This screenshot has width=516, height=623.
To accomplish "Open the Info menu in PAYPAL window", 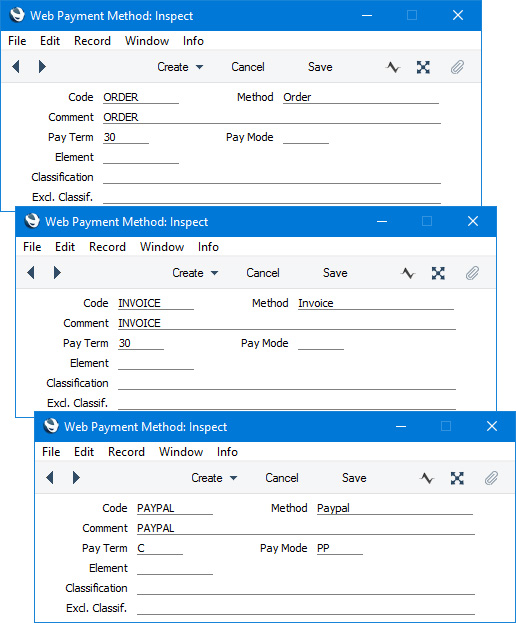I will [227, 452].
